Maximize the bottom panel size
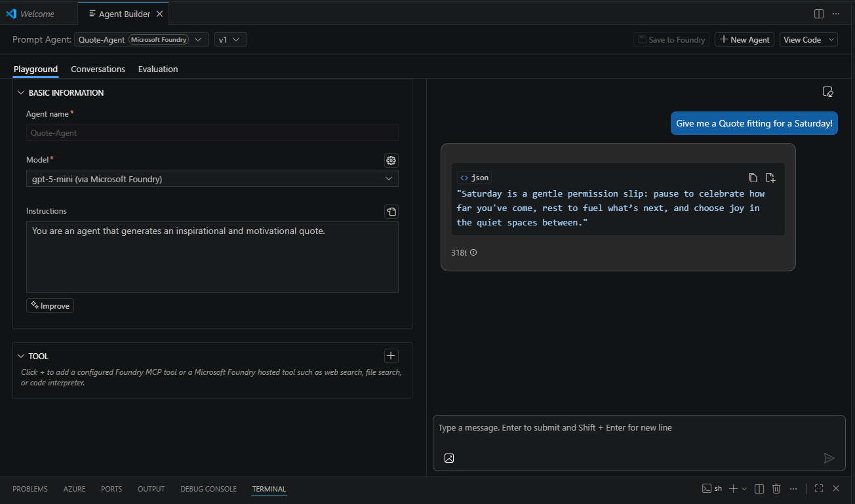This screenshot has height=504, width=855. coord(819,488)
